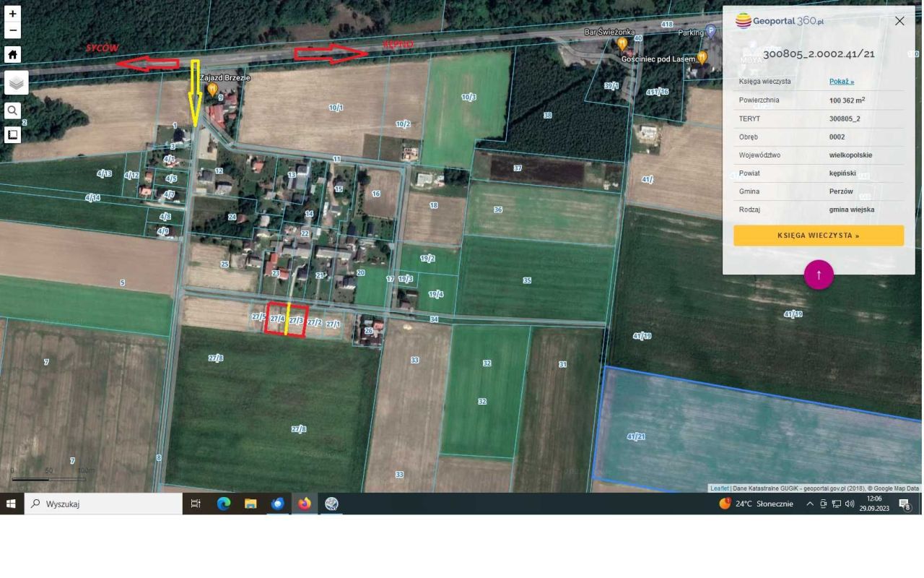Expand the hidden system tray icons
This screenshot has height=578, width=924.
[x=810, y=504]
